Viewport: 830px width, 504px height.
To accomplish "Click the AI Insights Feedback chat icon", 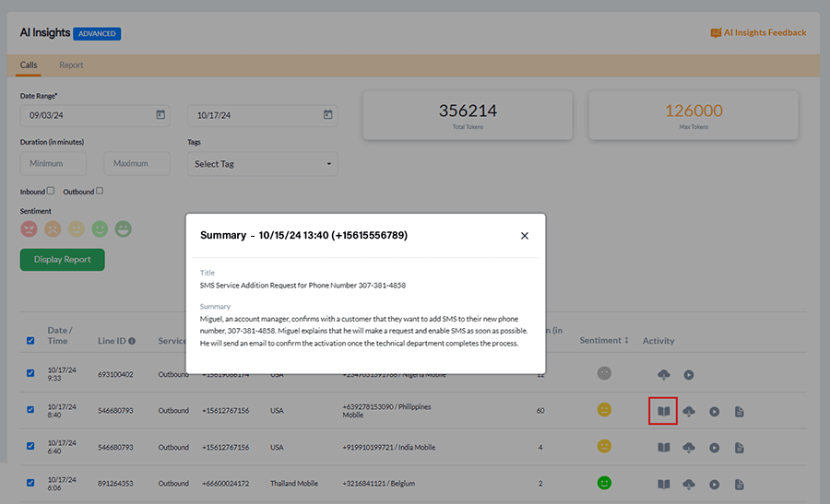I will click(716, 33).
